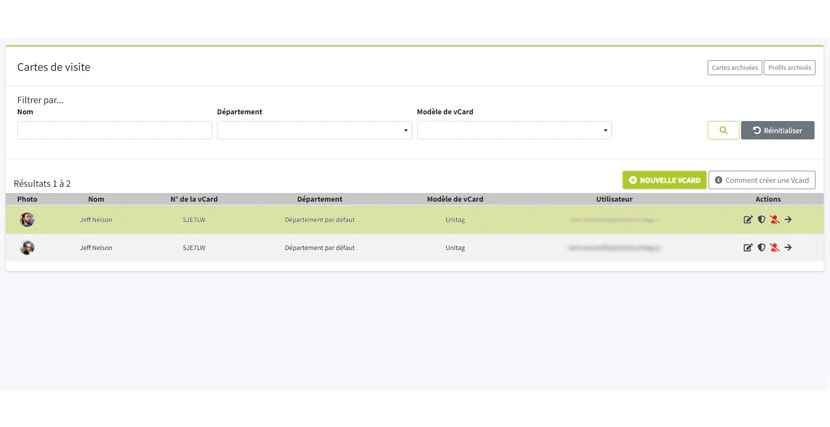
Task: Click the Réinitialiser button
Action: point(778,130)
